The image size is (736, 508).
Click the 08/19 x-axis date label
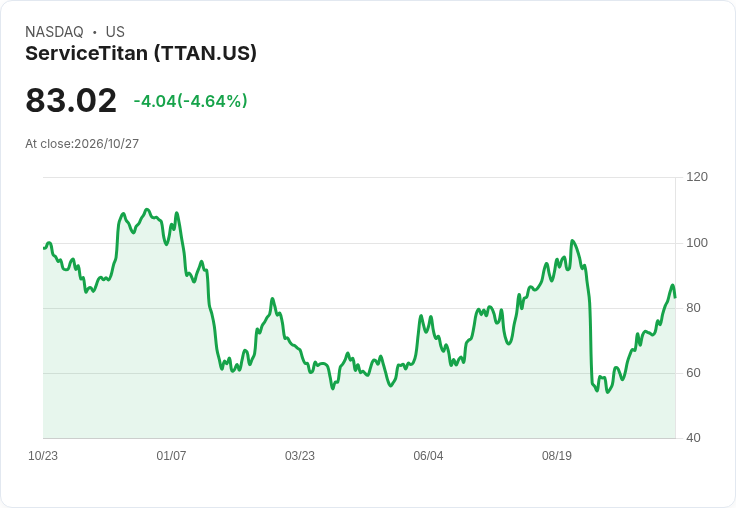(557, 456)
